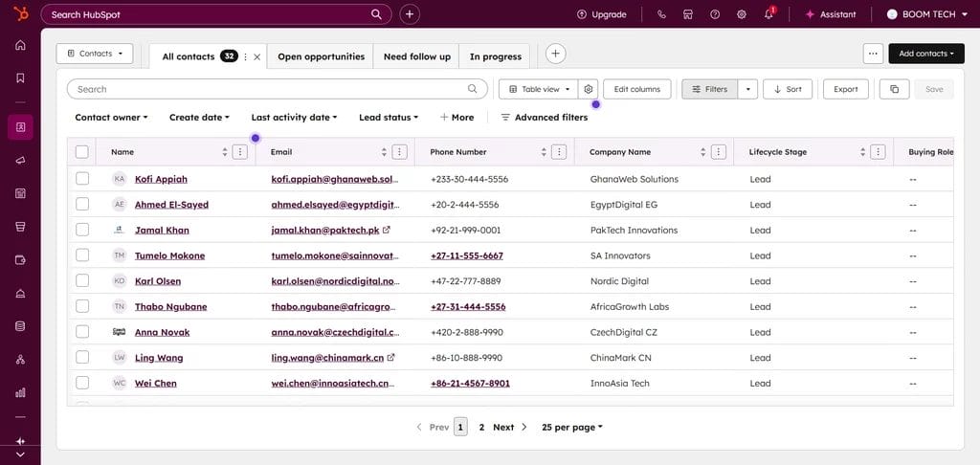The image size is (980, 465).
Task: Click the table view settings gear
Action: pos(589,89)
